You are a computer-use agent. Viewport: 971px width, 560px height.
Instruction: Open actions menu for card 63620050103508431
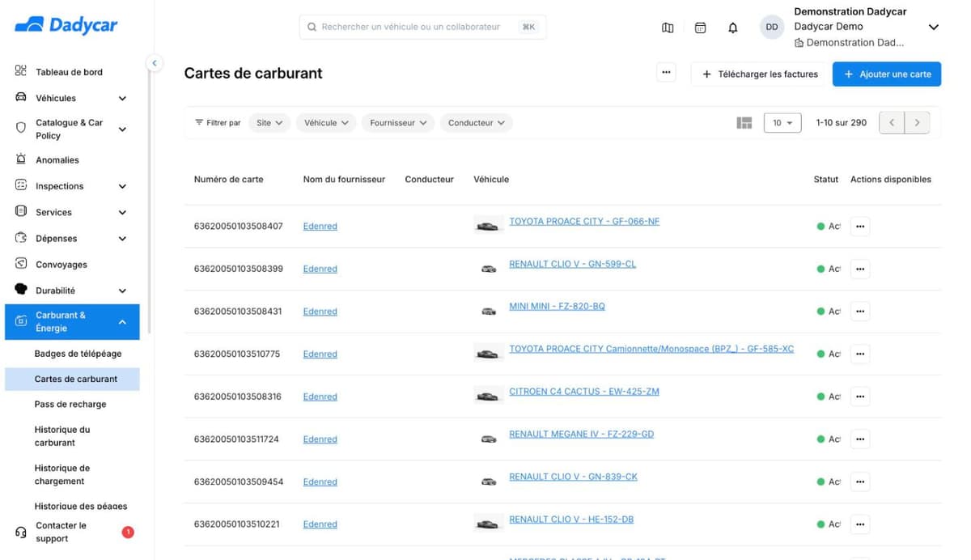click(x=860, y=312)
